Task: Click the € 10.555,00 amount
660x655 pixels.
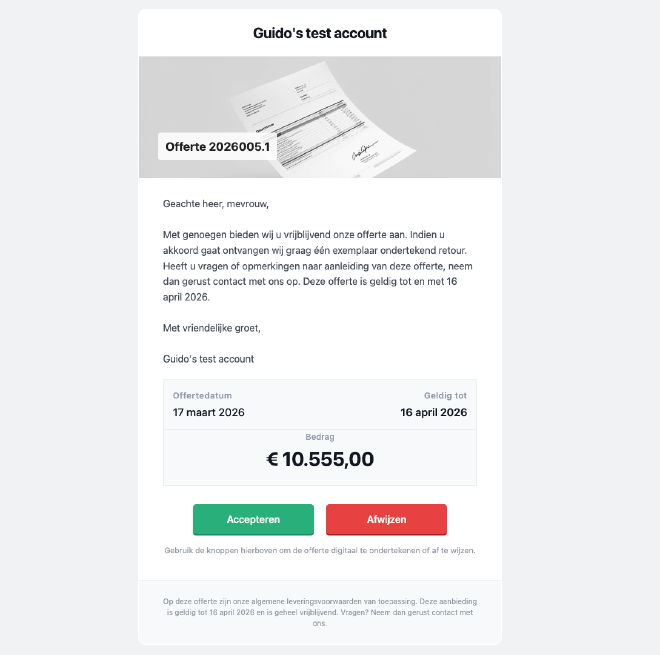Action: pos(320,459)
